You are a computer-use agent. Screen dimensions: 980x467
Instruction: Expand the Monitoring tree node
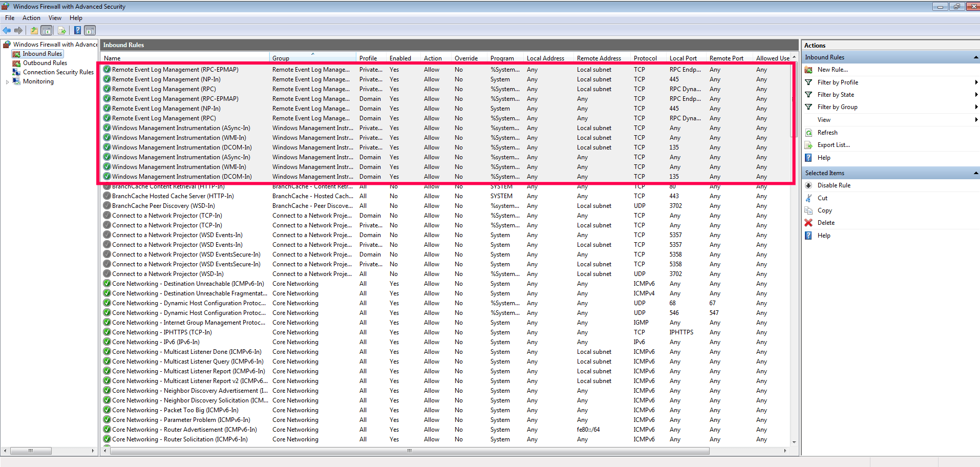pyautogui.click(x=7, y=82)
